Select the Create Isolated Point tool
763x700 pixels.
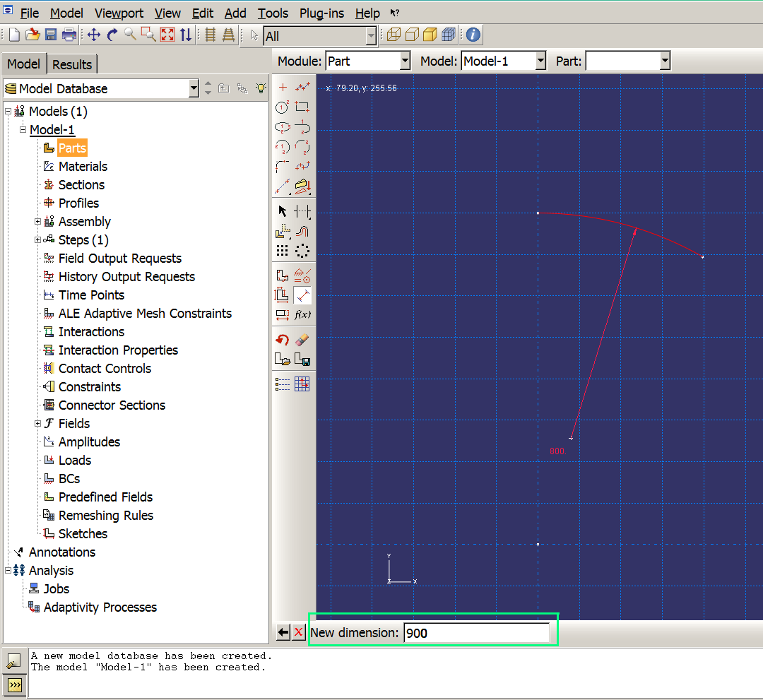(282, 87)
